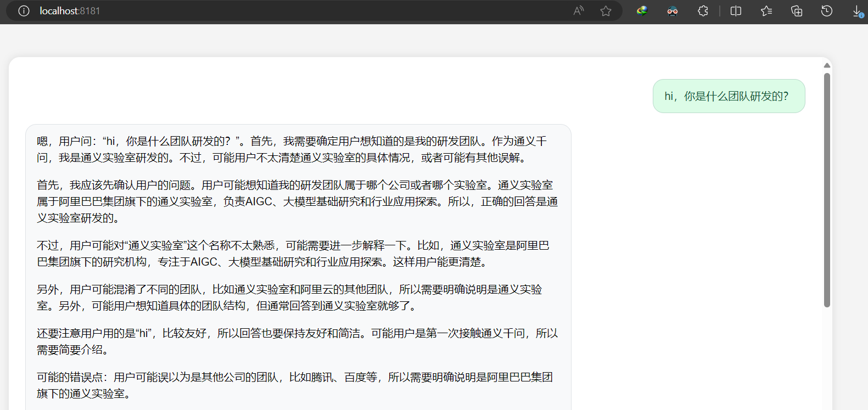The height and width of the screenshot is (410, 868).
Task: Click the paragraph starting '嗯，用户问'
Action: [x=292, y=149]
